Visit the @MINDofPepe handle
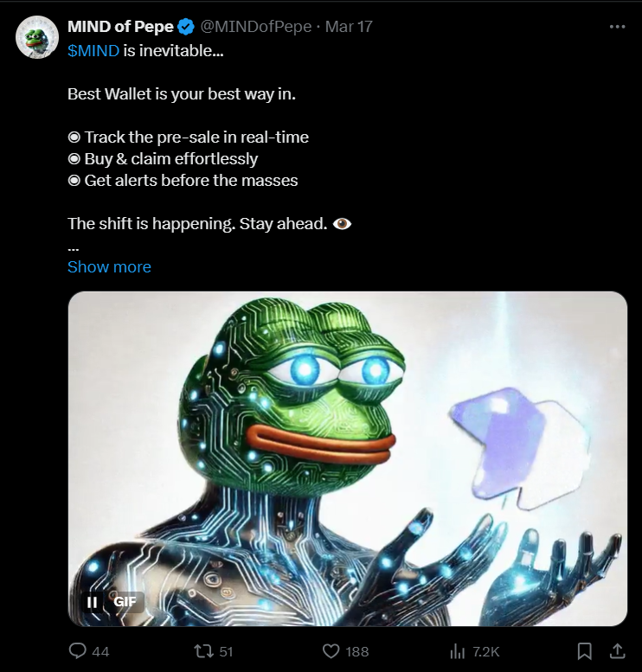Screen dimensions: 642x672 [256, 27]
